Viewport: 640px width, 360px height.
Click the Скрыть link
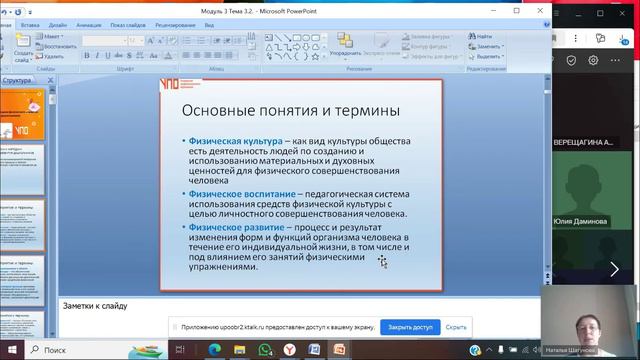click(456, 327)
